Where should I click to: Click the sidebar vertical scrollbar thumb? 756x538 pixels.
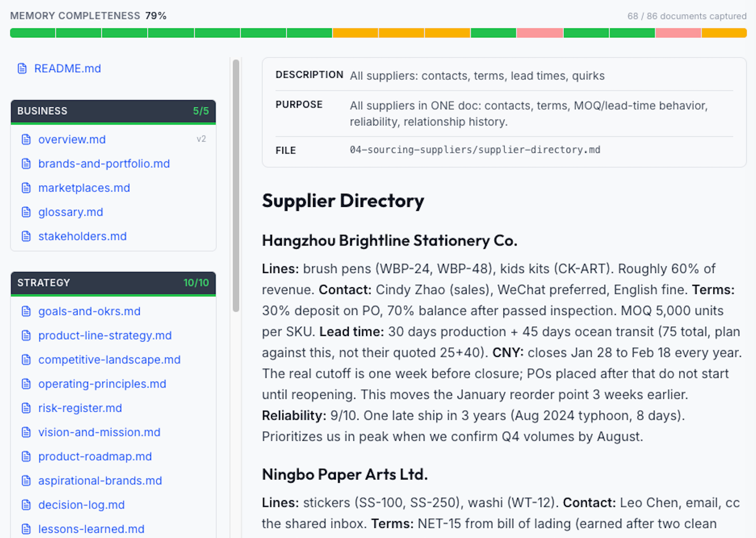236,186
